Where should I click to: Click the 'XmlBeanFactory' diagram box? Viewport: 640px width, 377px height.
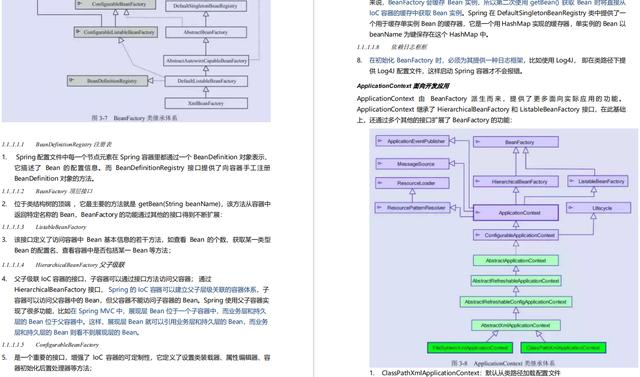pos(206,103)
